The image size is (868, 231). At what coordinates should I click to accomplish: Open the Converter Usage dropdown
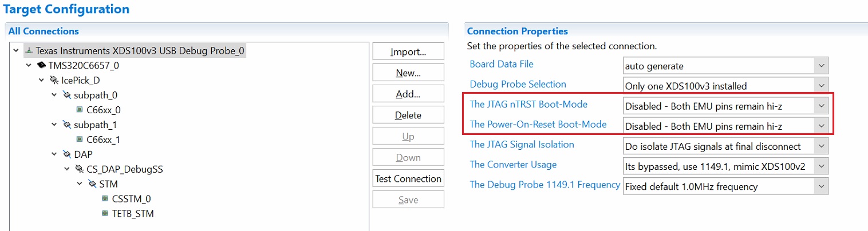[822, 166]
